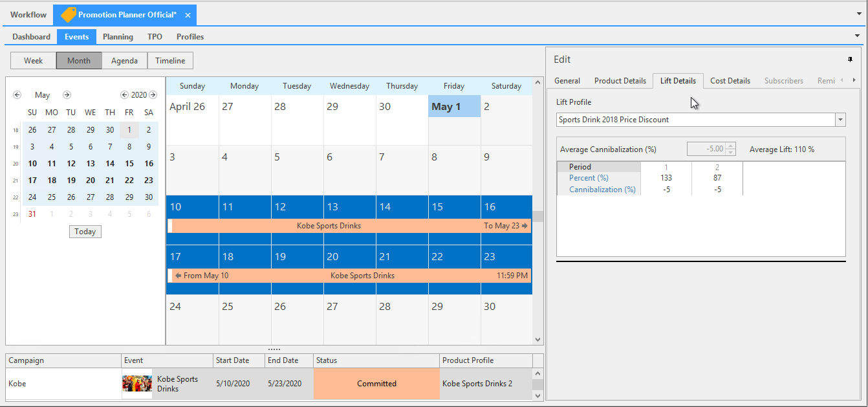868x407 pixels.
Task: Click Kobe Sports Drinks 2 product profile cell
Action: pyautogui.click(x=486, y=384)
